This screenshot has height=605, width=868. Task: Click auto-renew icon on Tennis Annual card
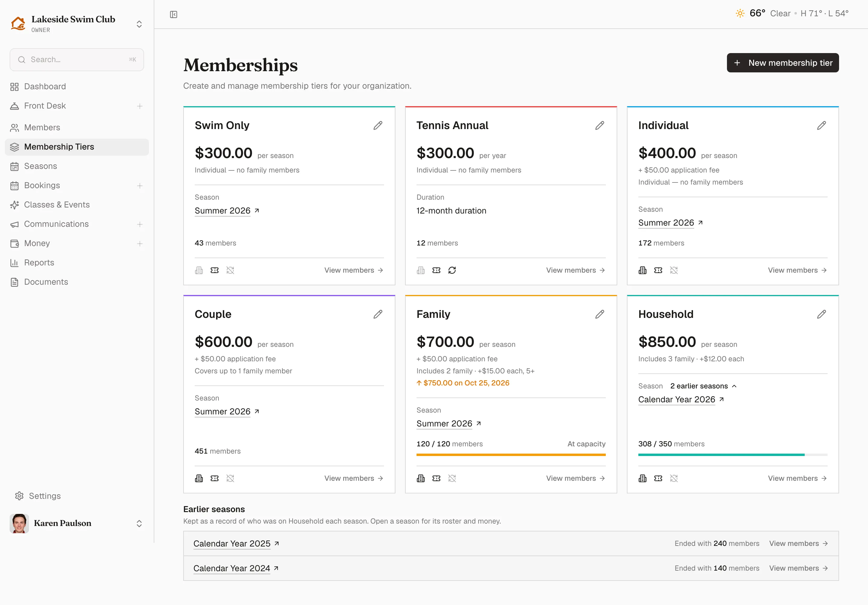[452, 270]
